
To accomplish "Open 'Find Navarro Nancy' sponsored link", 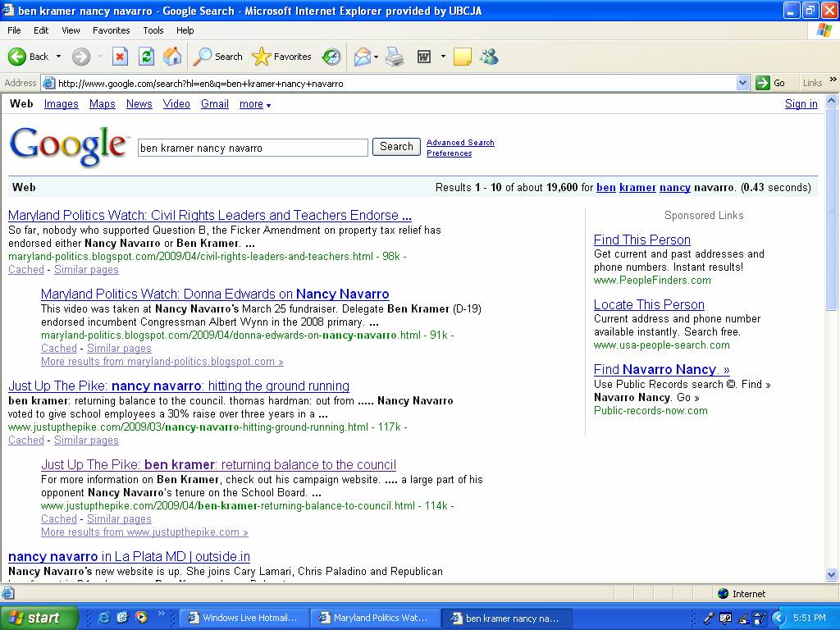I will (x=661, y=370).
